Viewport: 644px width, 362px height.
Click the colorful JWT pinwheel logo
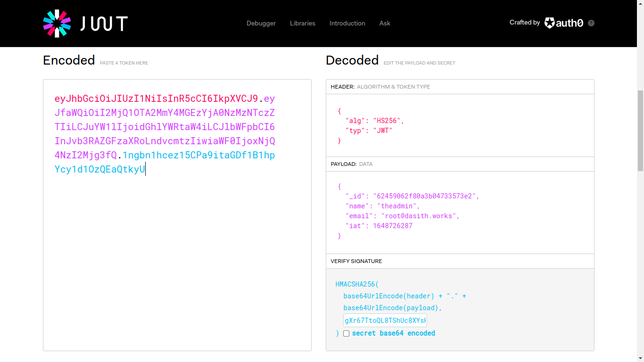point(57,23)
